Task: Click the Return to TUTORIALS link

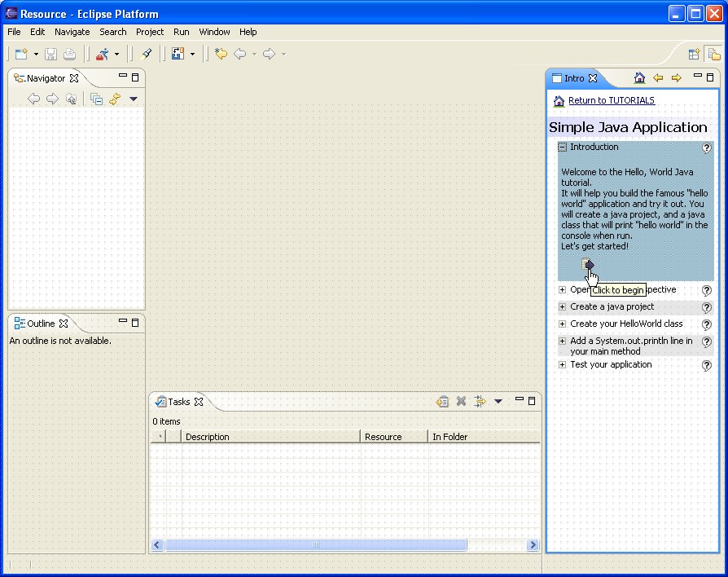Action: point(612,100)
